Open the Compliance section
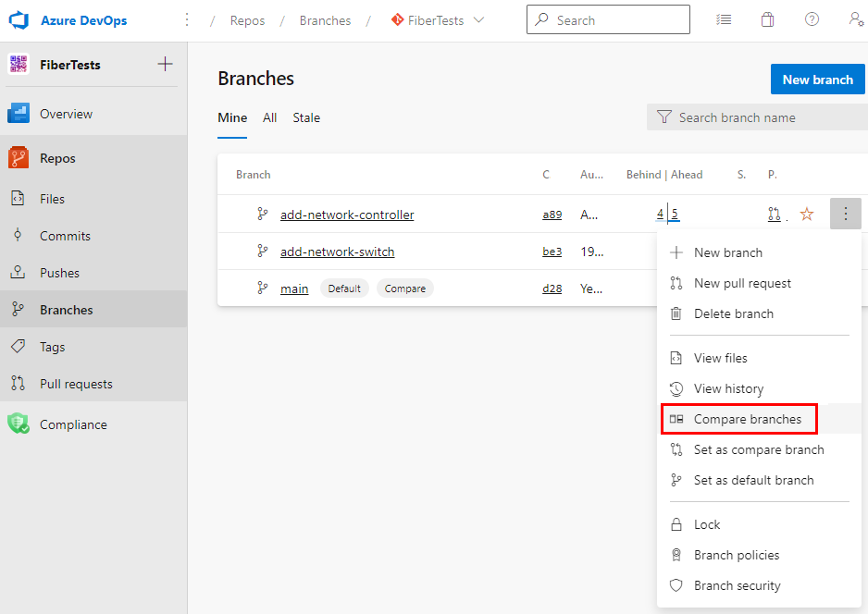868x614 pixels. (73, 424)
